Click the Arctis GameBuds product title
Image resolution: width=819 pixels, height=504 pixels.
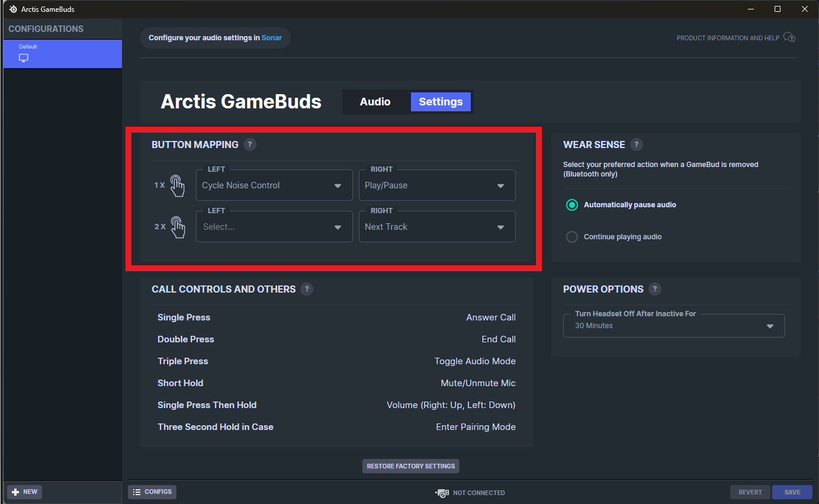tap(241, 102)
